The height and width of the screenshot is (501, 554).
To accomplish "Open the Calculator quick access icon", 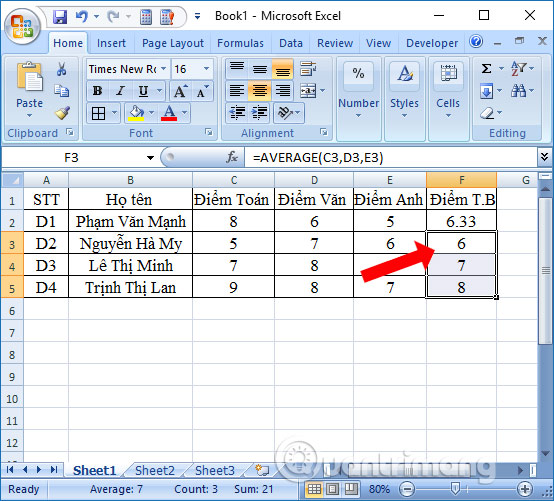I will [146, 17].
